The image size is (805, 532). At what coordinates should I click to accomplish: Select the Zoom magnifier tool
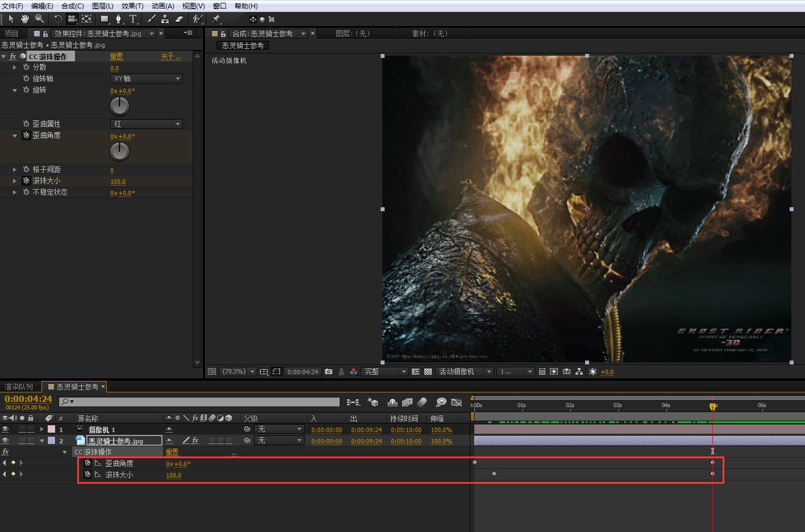click(39, 19)
